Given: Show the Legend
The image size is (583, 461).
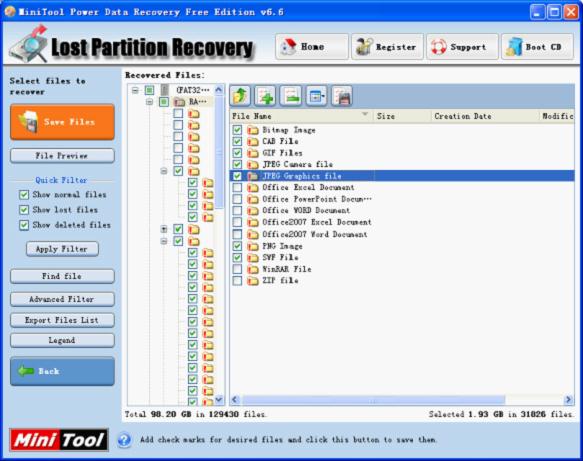Looking at the screenshot, I should click(x=62, y=341).
